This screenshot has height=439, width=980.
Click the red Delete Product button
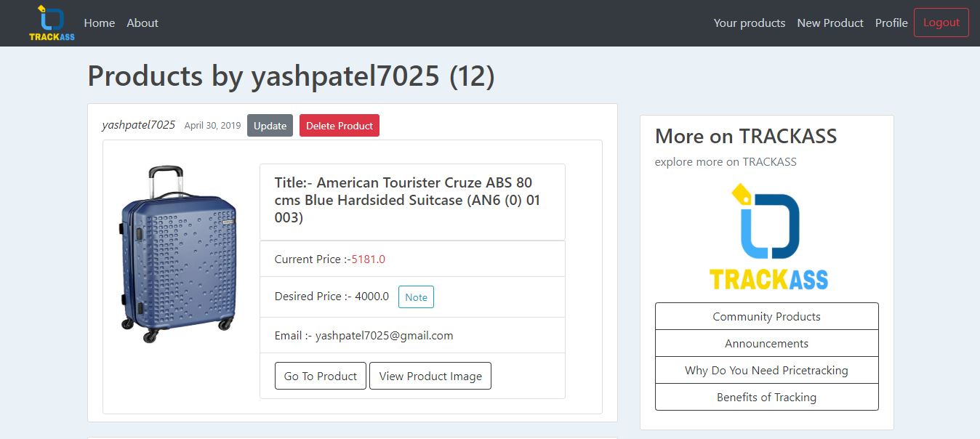[x=340, y=126]
